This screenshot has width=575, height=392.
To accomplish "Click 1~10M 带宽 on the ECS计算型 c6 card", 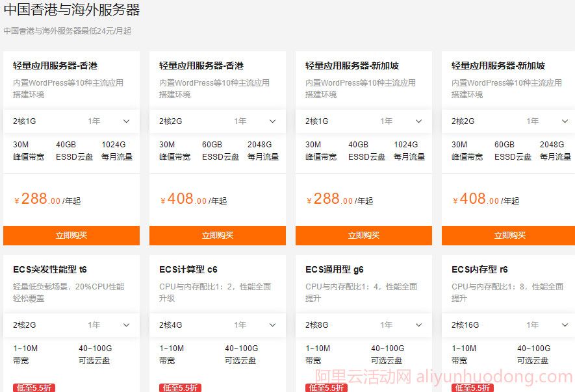I will pyautogui.click(x=172, y=354).
